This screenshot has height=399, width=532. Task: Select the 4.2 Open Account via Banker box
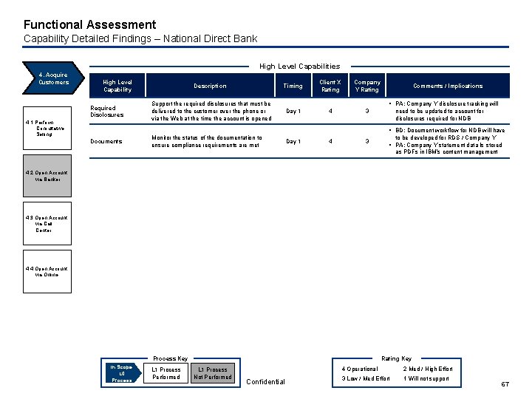click(x=47, y=176)
